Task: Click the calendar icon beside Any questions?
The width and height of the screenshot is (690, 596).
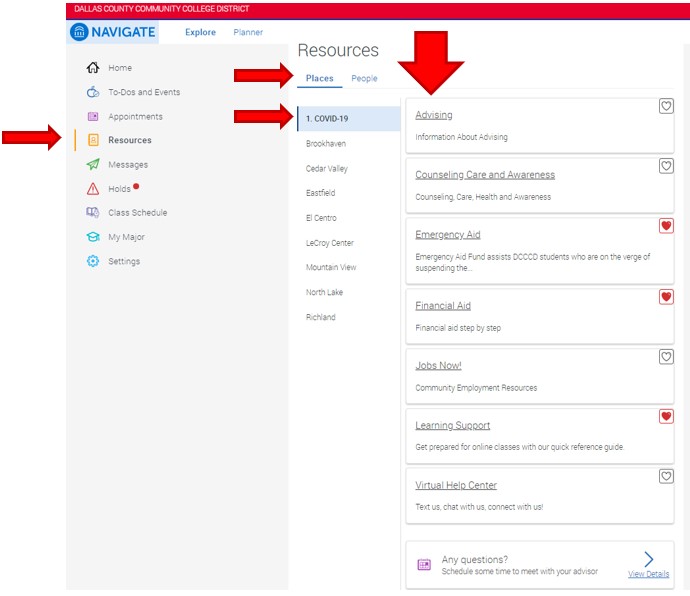Action: (x=424, y=565)
